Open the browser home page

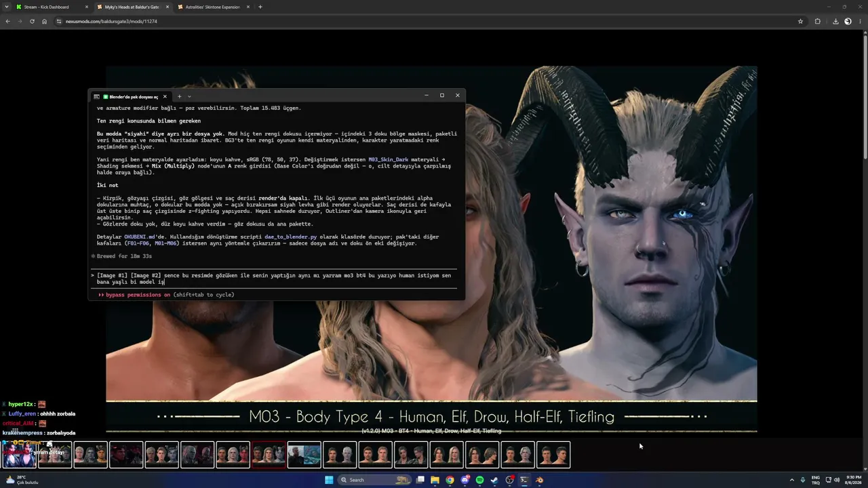[x=44, y=21]
